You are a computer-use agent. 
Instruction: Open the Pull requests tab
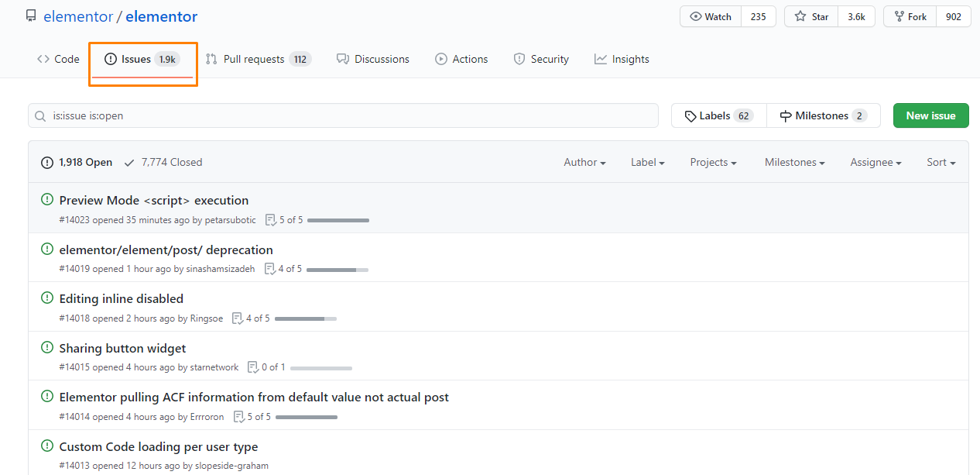pos(259,59)
